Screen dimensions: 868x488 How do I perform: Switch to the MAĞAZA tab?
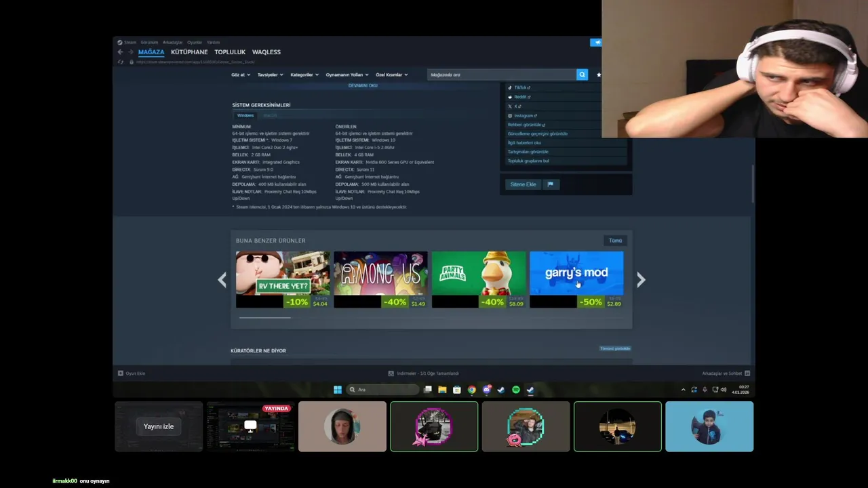pyautogui.click(x=151, y=52)
